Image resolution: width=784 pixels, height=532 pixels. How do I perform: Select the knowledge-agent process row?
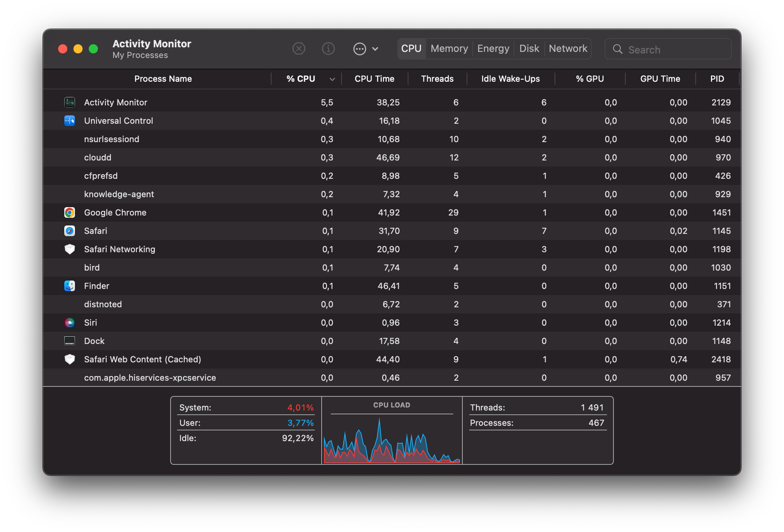coord(392,194)
